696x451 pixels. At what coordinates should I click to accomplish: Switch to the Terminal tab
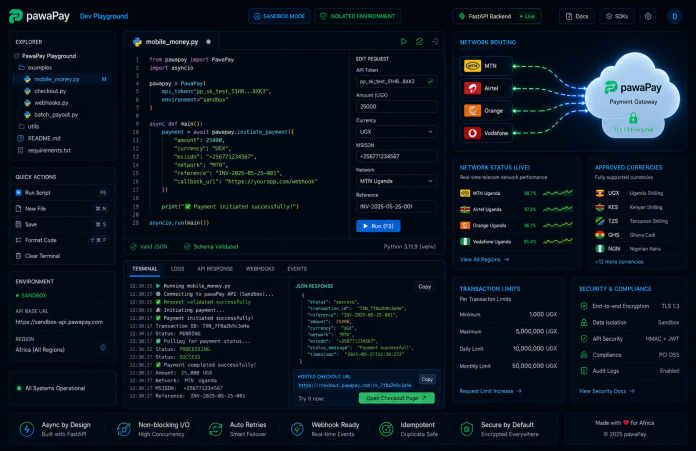tap(145, 269)
